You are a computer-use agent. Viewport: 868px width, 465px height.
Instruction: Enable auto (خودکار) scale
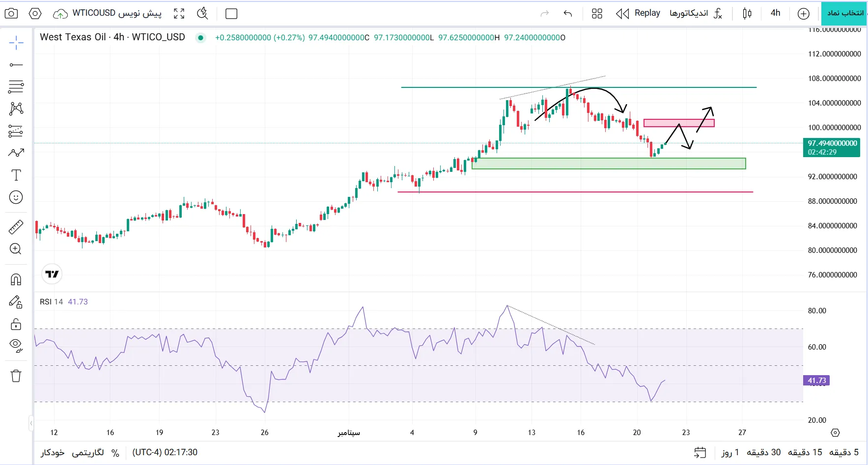(53, 452)
